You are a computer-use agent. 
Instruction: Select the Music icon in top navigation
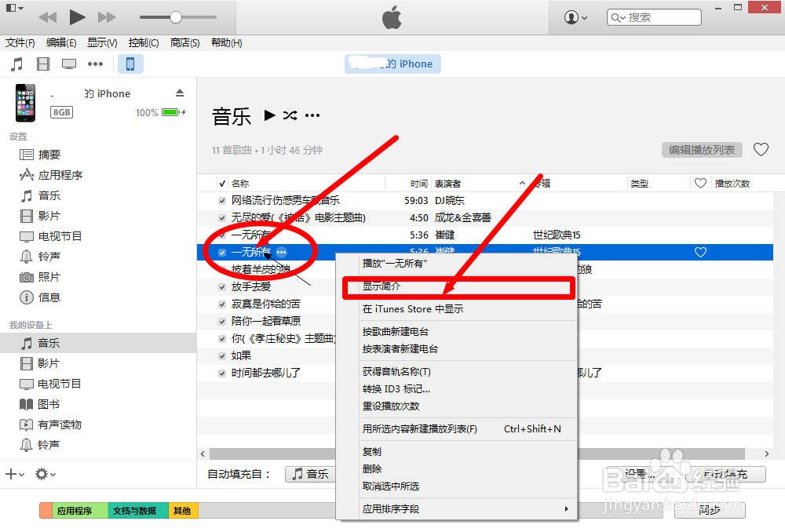[17, 64]
